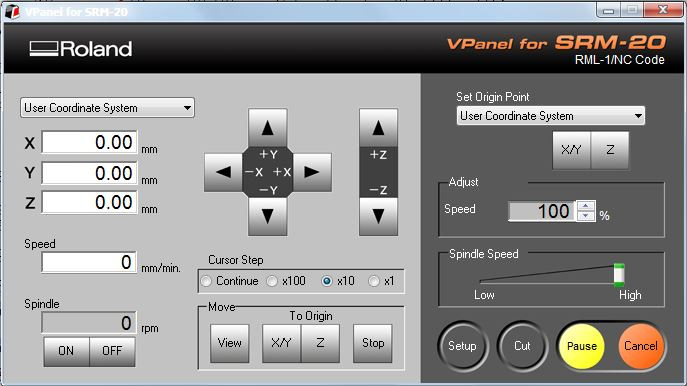
Task: Jog the tool in -Y direction with down arrow
Action: [x=268, y=216]
